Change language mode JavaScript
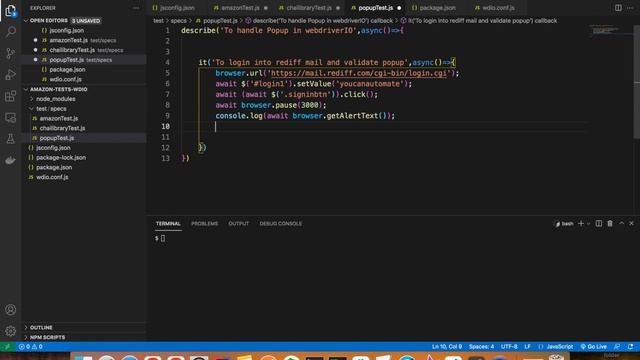This screenshot has width=640, height=360. point(560,347)
